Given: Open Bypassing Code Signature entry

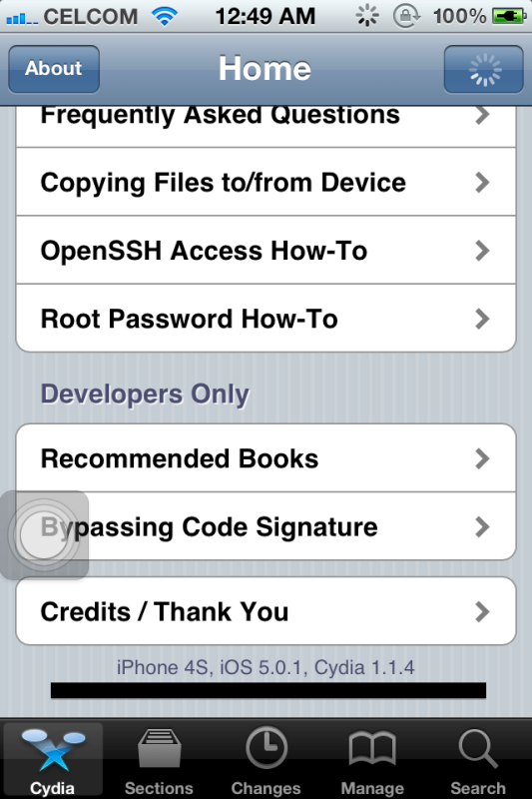Looking at the screenshot, I should pyautogui.click(x=266, y=526).
